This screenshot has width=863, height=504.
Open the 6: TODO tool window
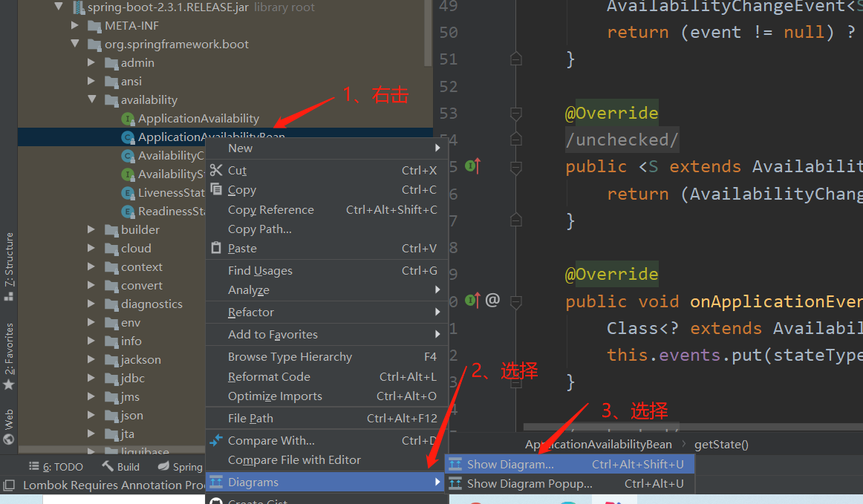[56, 467]
